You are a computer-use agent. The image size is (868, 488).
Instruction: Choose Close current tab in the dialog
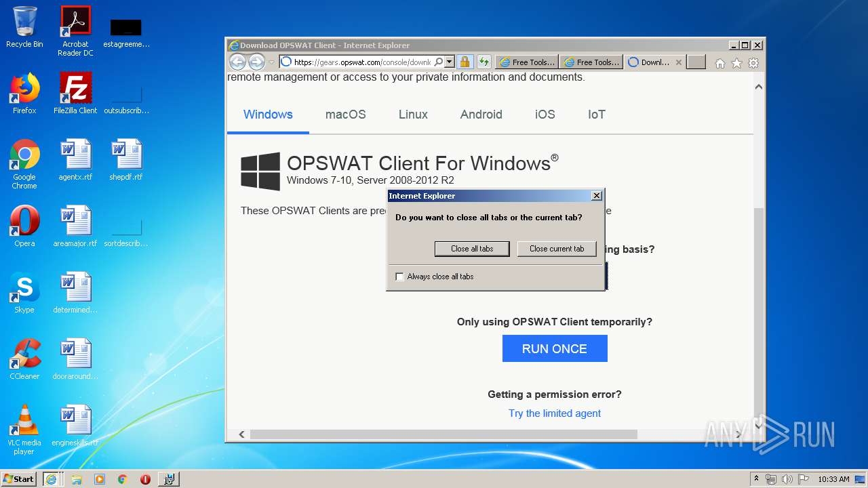point(557,249)
